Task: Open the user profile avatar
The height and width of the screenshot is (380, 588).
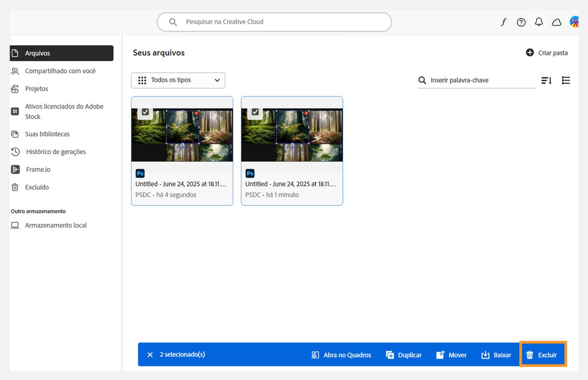Action: tap(574, 22)
